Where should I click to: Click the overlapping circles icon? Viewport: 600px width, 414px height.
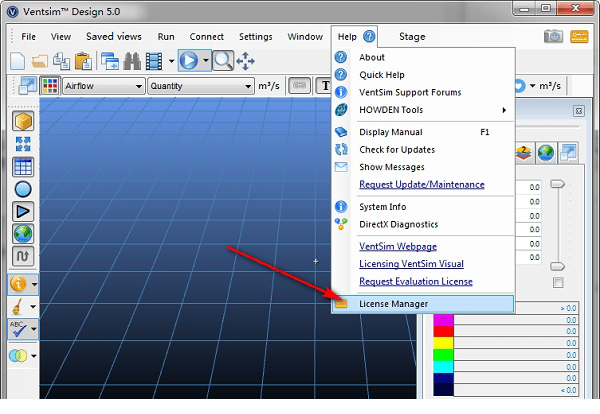click(x=18, y=355)
